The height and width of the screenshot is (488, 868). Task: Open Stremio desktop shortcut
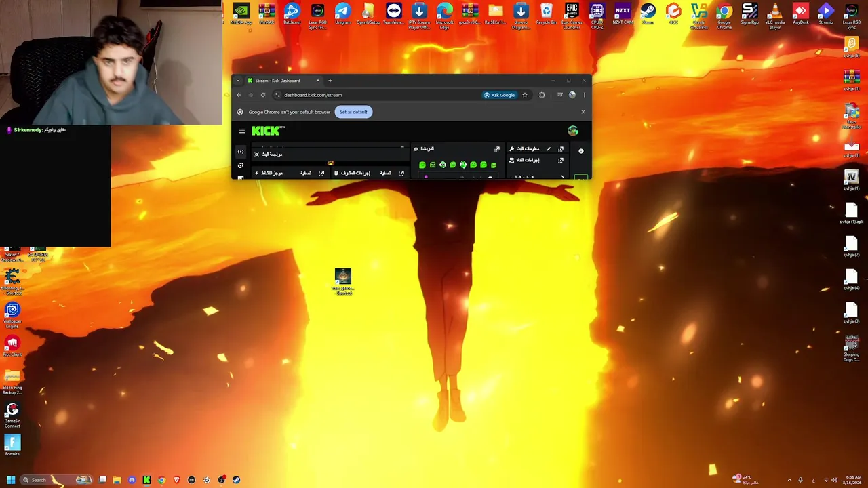[826, 15]
